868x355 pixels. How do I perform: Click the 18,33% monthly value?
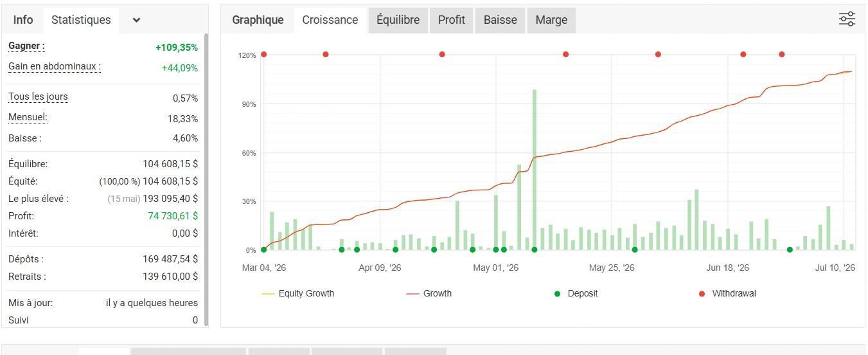[x=182, y=119]
